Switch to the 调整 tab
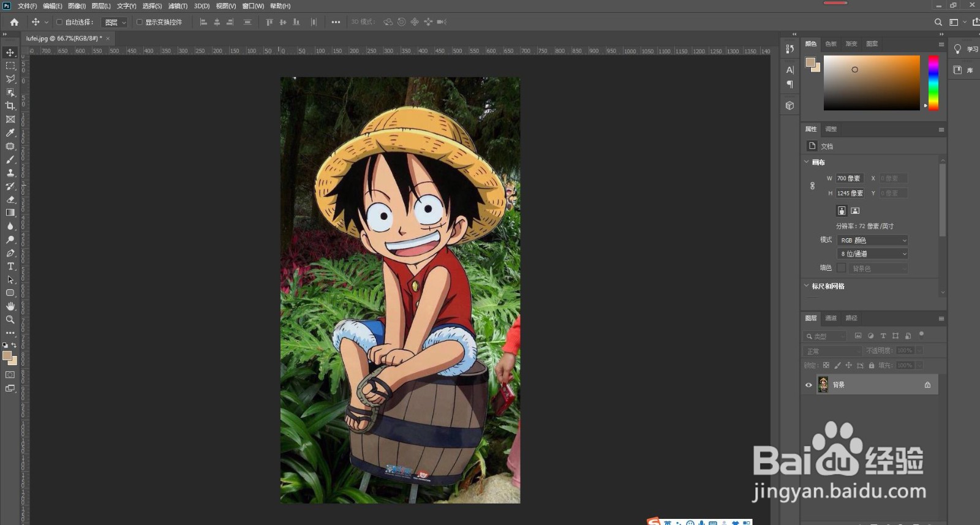This screenshot has width=980, height=525. [x=831, y=129]
